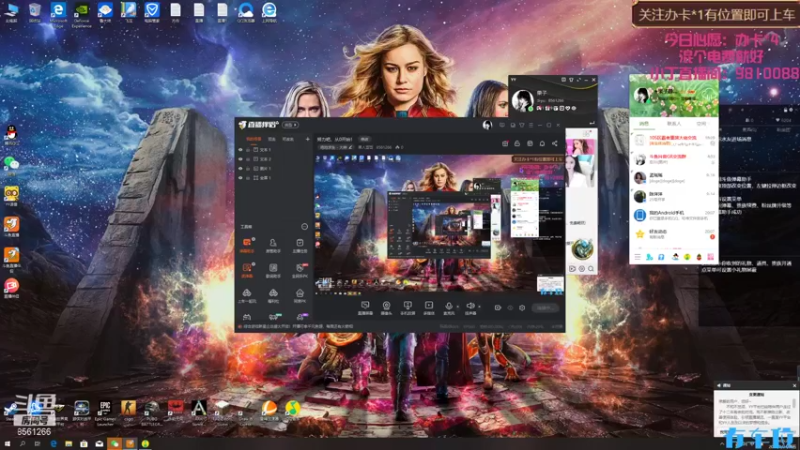800x450 pixels.
Task: Select the third scene tab in streaming app
Action: pos(288,139)
